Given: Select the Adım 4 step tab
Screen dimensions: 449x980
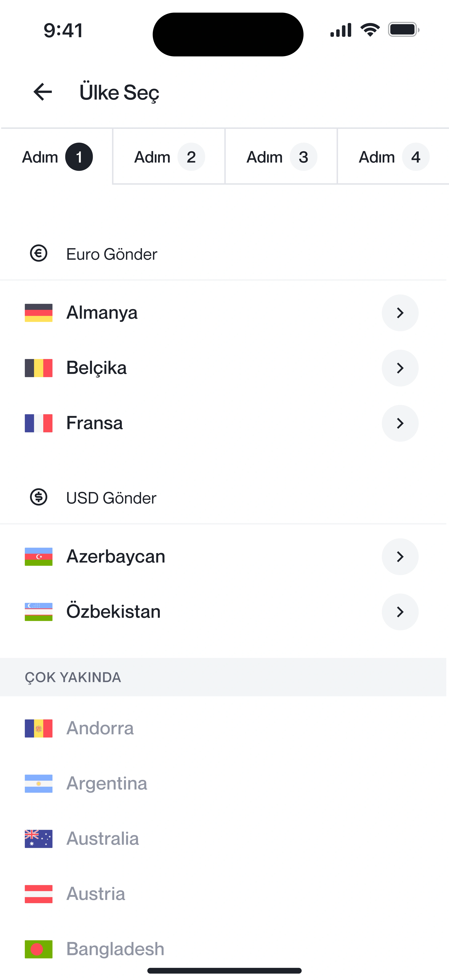Looking at the screenshot, I should click(393, 157).
